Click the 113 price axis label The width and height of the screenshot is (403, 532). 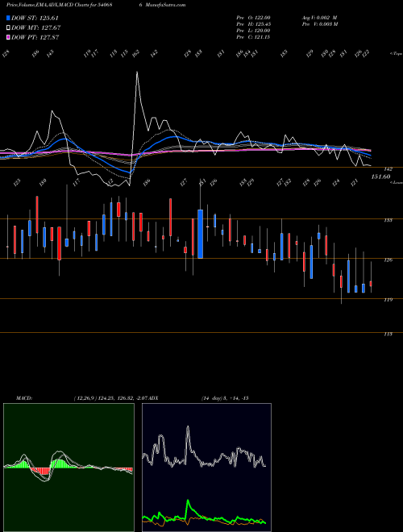click(x=388, y=335)
